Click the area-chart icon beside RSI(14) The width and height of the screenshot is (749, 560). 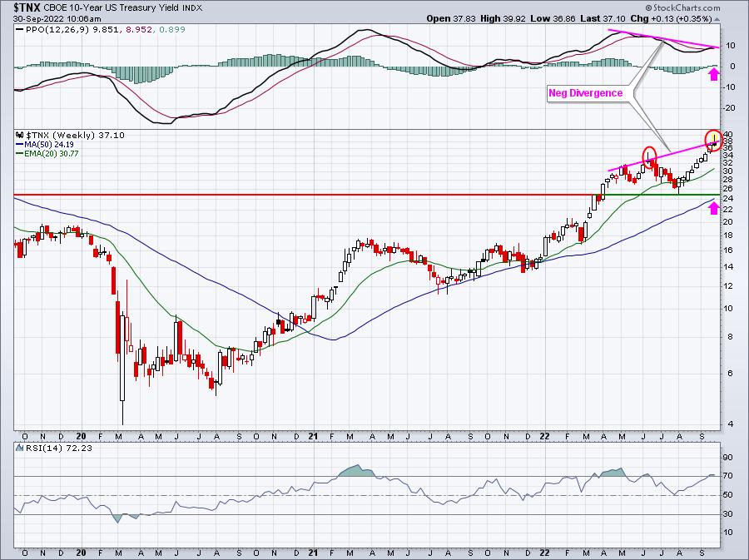(x=20, y=448)
